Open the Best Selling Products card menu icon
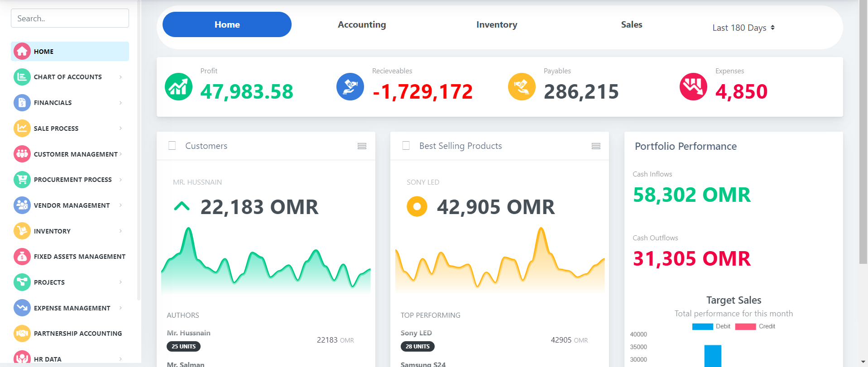868x367 pixels. coord(596,146)
